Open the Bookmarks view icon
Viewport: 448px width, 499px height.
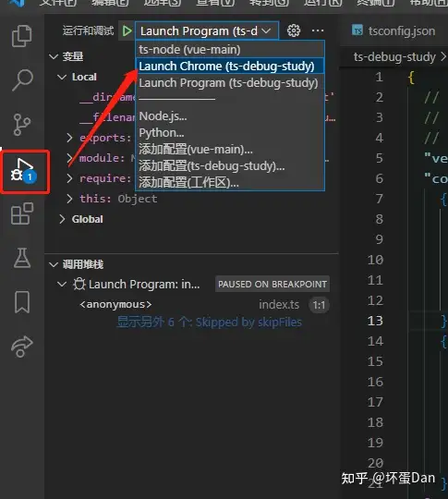click(22, 301)
